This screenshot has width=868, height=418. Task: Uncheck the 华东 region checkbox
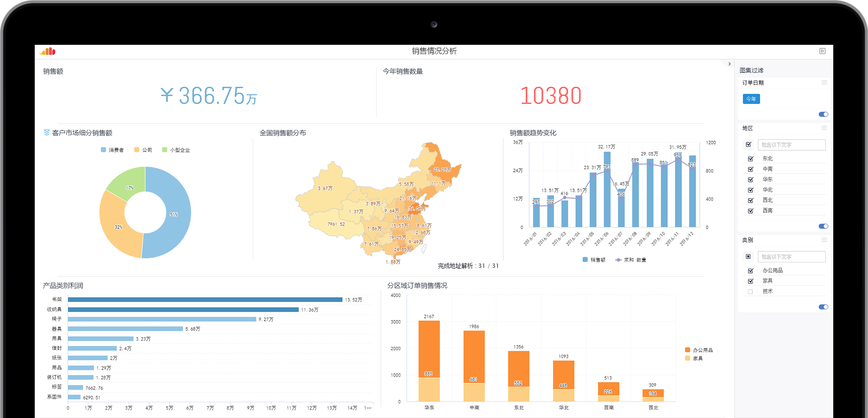[x=751, y=179]
